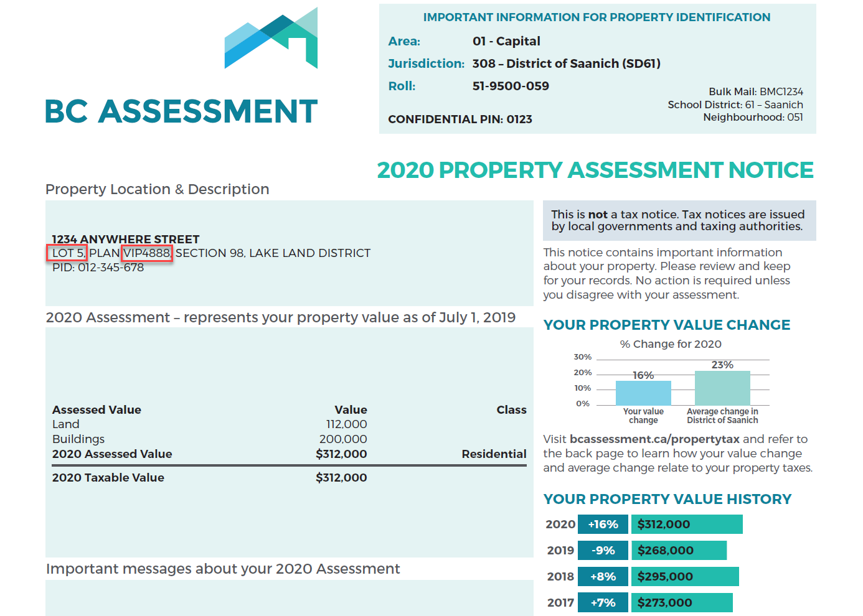Viewport: 863px width, 616px height.
Task: Click the Buildings value 200,000
Action: coord(343,439)
